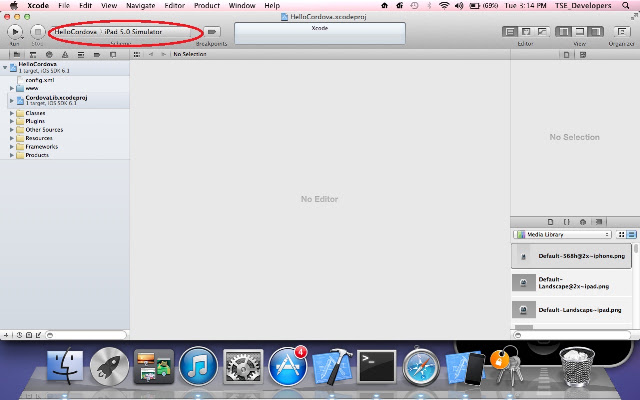Show the Symbol navigator
The image size is (640, 400).
(x=33, y=54)
